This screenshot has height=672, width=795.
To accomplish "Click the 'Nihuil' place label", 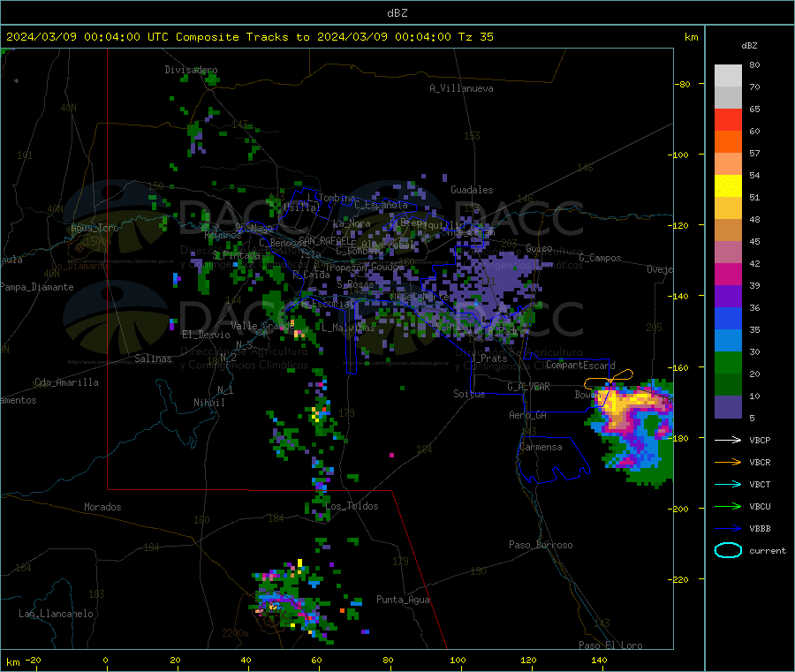I will coord(208,403).
